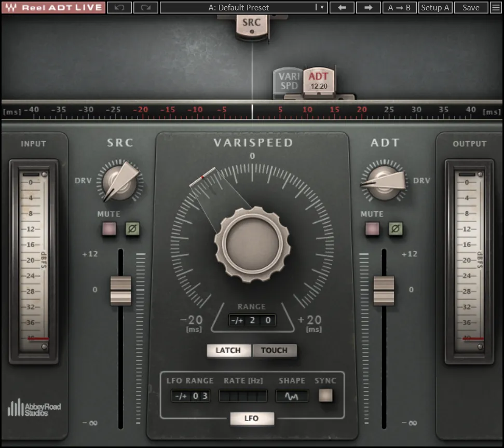504x448 pixels.
Task: Click the previous preset arrow icon
Action: pyautogui.click(x=342, y=7)
